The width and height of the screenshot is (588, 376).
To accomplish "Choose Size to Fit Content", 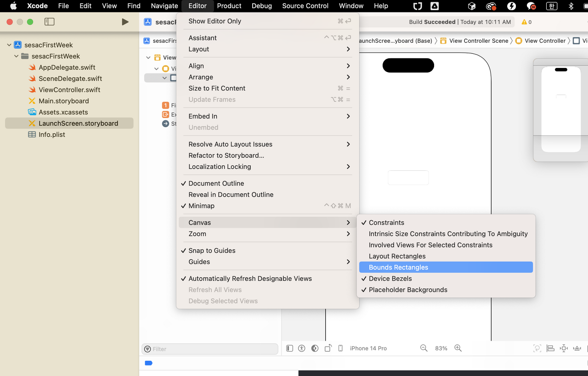I will coord(268,88).
